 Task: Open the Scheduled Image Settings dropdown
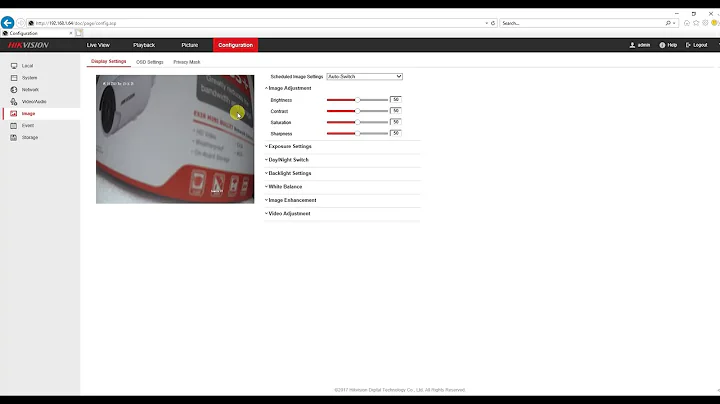(x=364, y=77)
